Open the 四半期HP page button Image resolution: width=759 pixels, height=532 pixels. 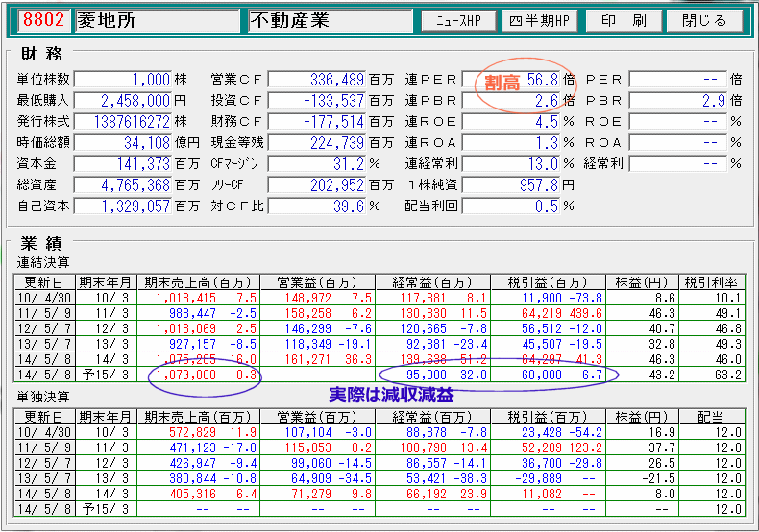coord(539,21)
